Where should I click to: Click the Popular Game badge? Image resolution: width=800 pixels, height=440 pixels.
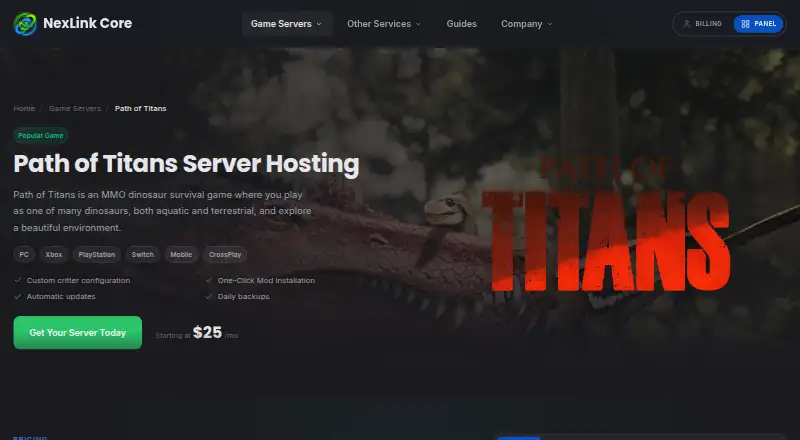41,135
